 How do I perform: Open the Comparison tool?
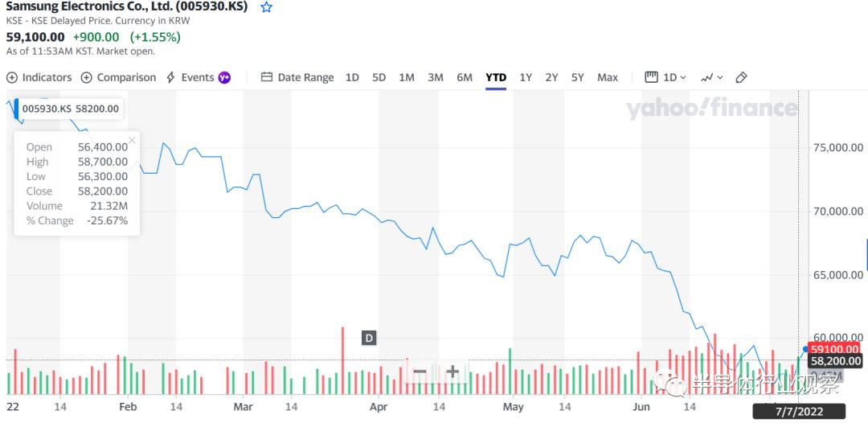click(119, 77)
